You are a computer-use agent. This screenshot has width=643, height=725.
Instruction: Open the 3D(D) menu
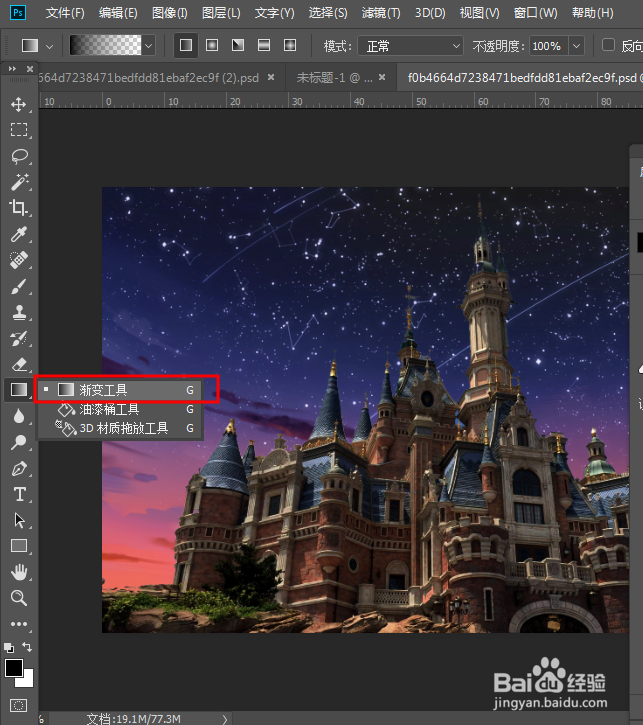[x=430, y=13]
